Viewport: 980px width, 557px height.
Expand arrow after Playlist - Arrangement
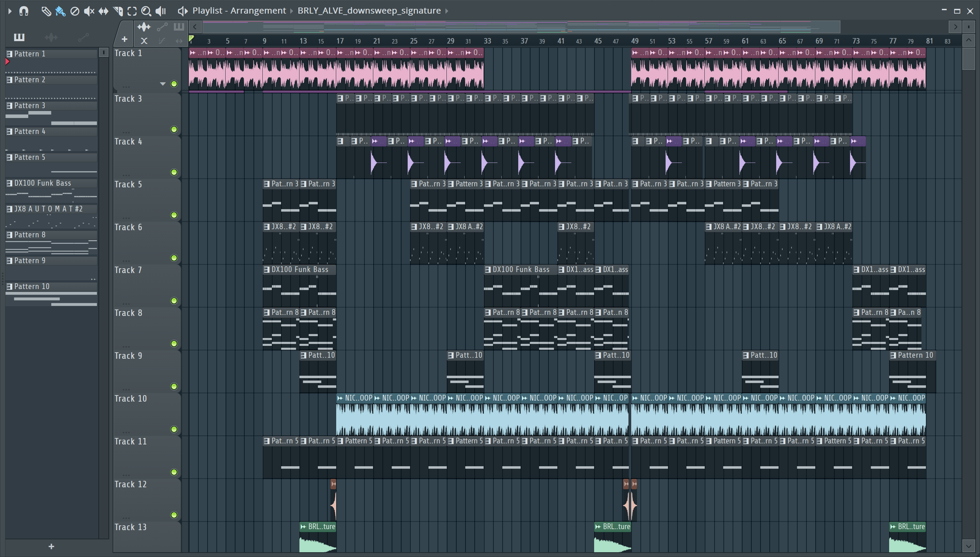[x=292, y=11]
